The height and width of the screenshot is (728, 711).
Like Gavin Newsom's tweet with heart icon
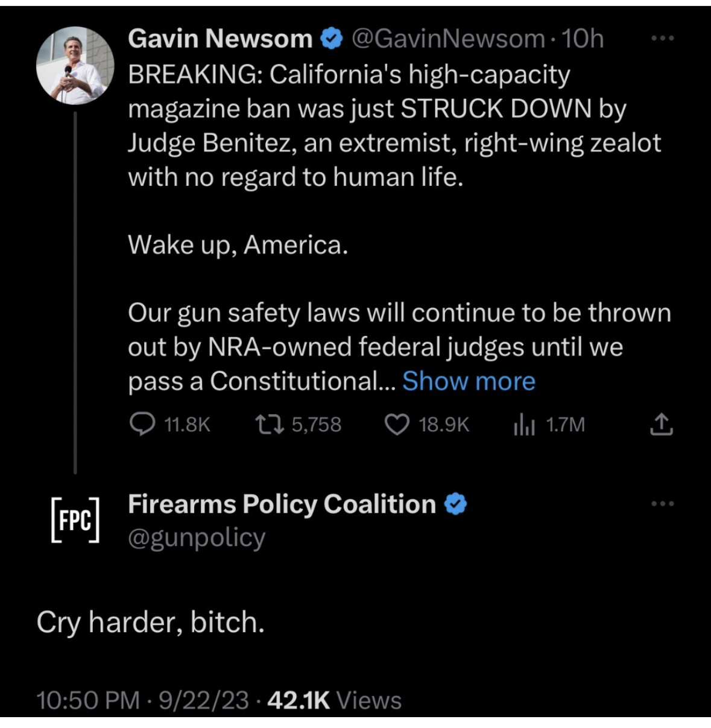coord(397,425)
